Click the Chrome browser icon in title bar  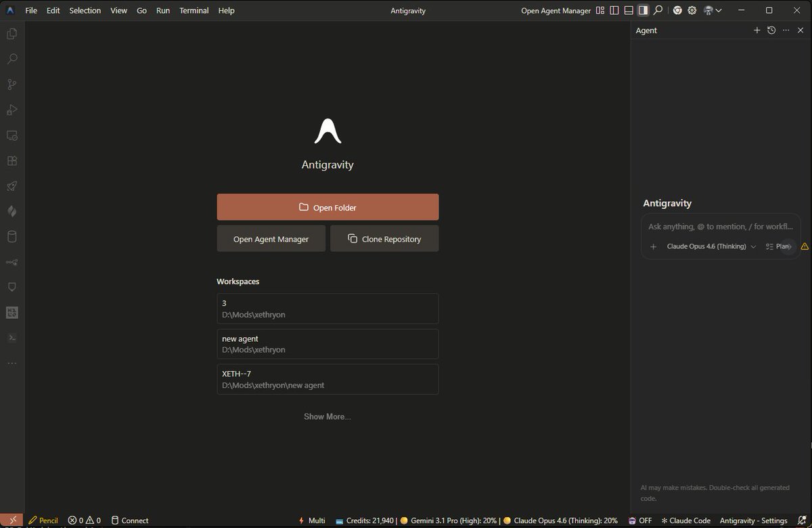(677, 10)
